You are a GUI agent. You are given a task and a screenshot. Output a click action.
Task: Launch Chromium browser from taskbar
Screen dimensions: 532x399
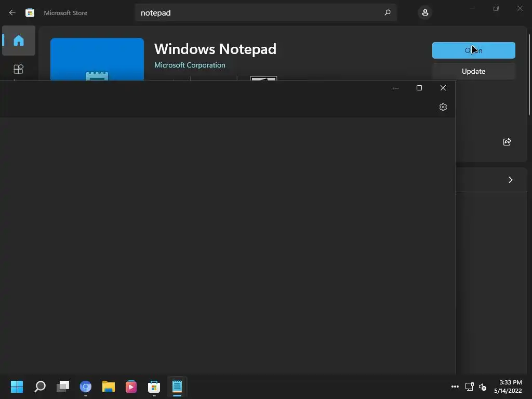coord(86,387)
